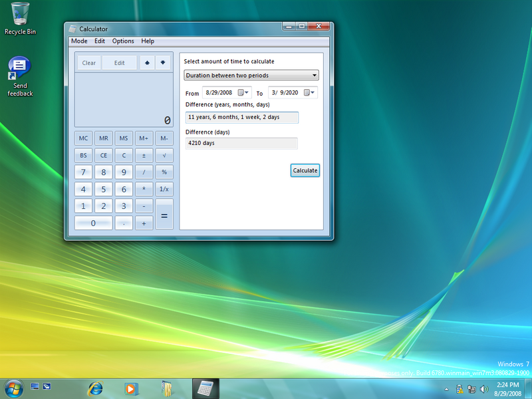This screenshot has height=399, width=532.
Task: Open the Start menu orb
Action: (13, 387)
